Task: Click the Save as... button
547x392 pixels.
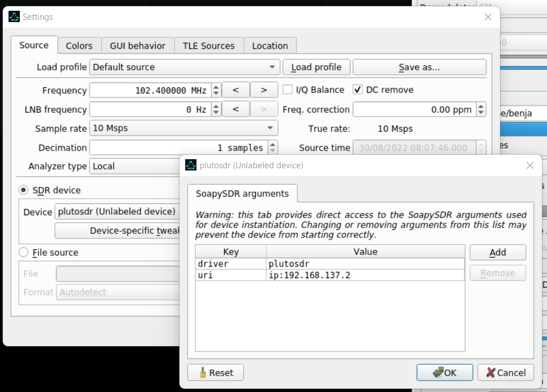Action: point(419,67)
